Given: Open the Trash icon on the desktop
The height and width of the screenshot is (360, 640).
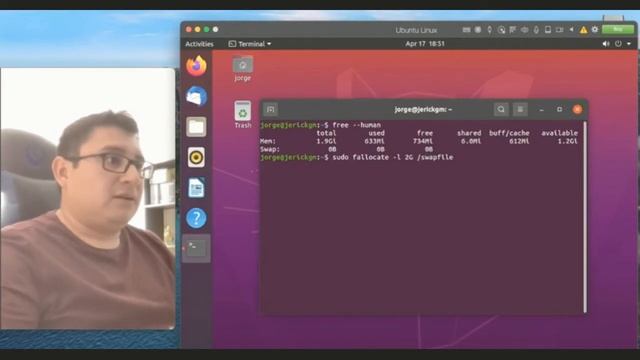Looking at the screenshot, I should [x=242, y=115].
